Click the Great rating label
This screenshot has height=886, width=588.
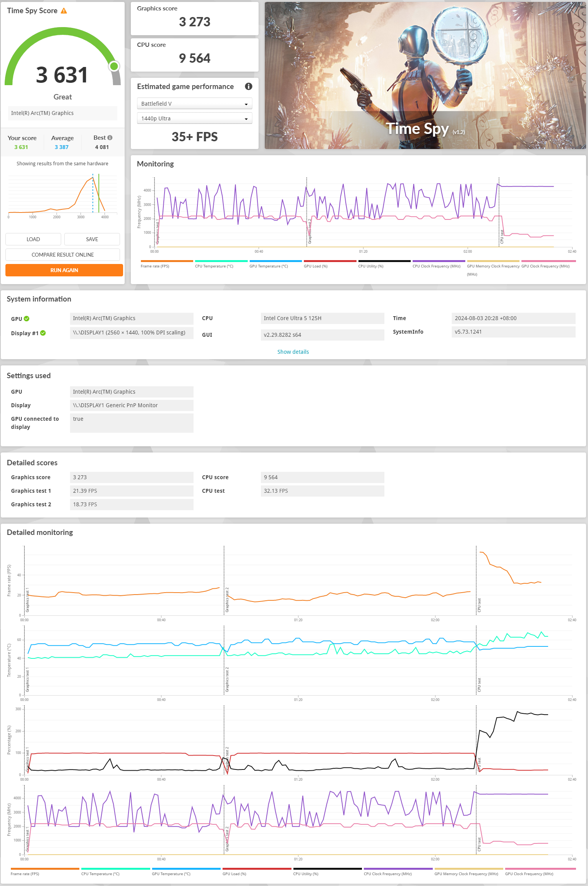[63, 97]
